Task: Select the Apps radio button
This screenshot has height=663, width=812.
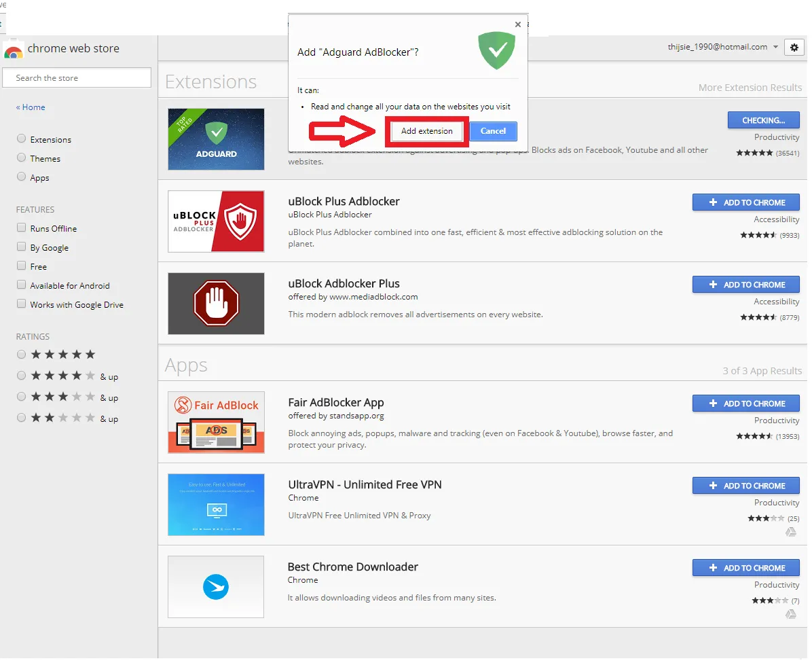Action: pos(21,177)
